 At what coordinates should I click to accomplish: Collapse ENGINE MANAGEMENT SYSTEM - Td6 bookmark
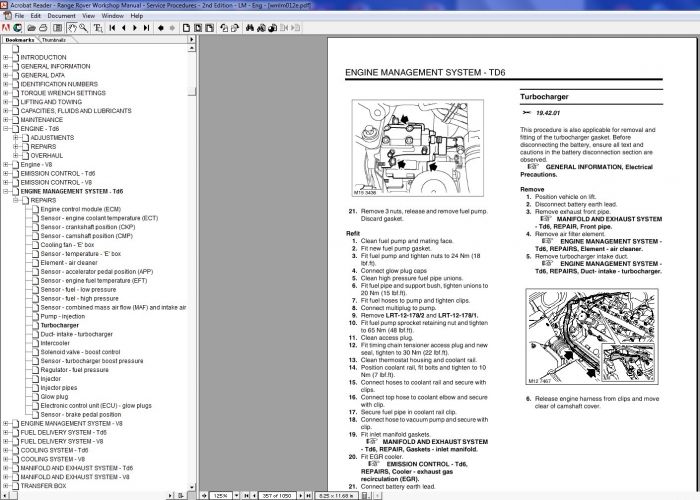click(6, 191)
